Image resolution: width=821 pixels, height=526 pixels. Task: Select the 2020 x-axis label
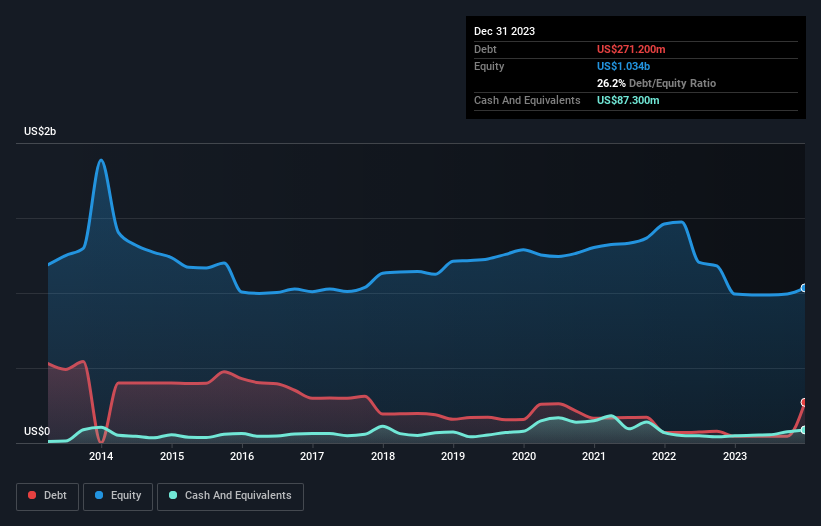pyautogui.click(x=524, y=456)
